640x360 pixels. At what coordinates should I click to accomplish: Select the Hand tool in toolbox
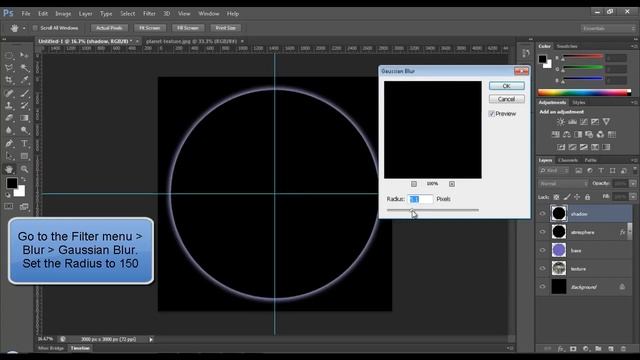[x=9, y=169]
